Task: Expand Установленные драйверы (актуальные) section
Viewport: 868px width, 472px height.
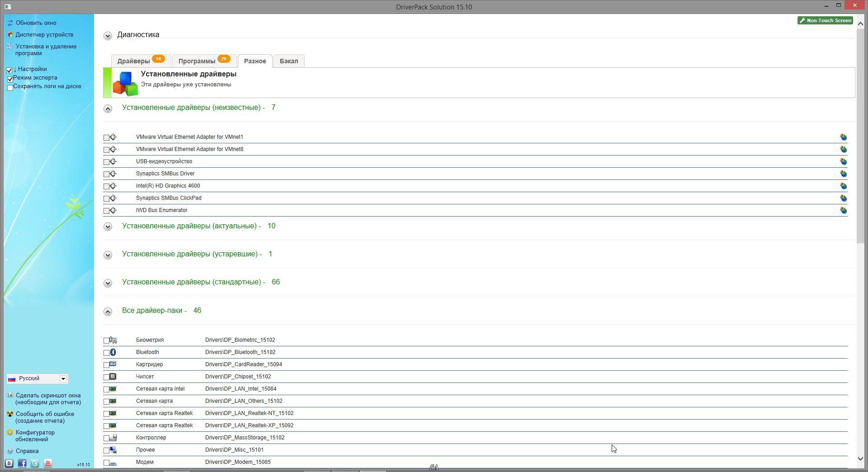Action: point(108,227)
